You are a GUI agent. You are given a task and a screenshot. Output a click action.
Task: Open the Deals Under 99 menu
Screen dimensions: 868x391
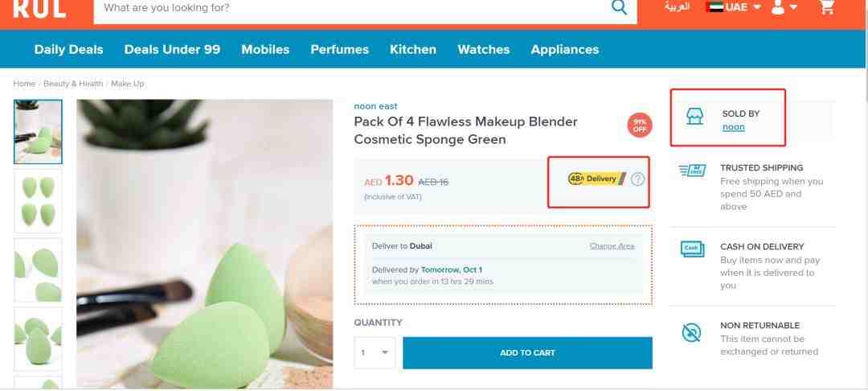coord(172,49)
